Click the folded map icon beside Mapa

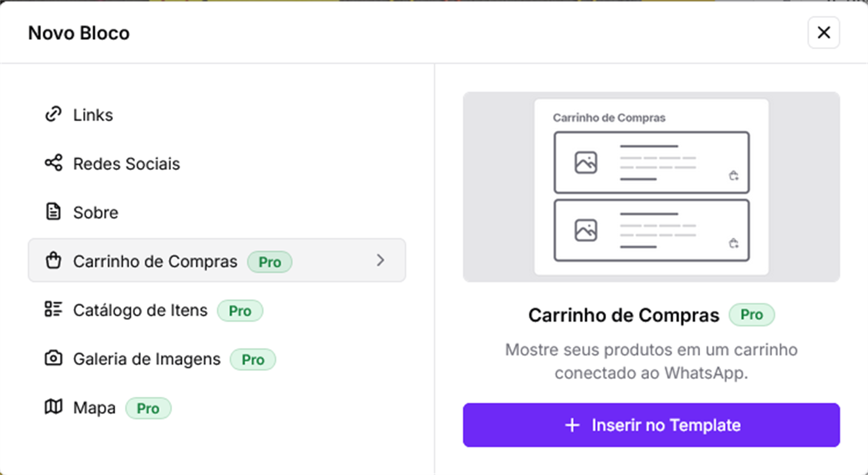[53, 407]
